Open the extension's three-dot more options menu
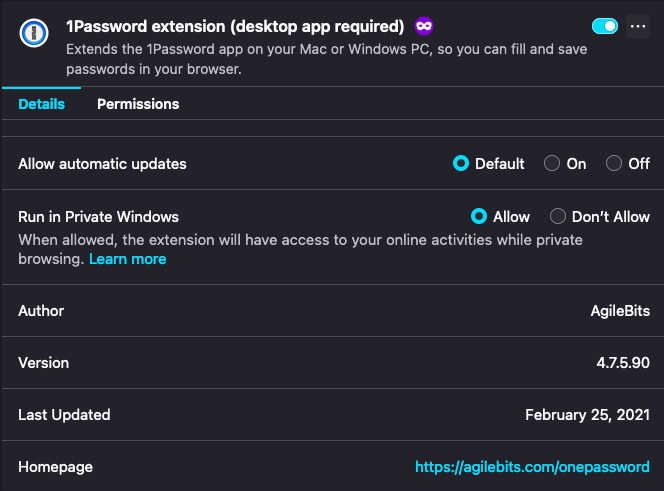The image size is (664, 491). pos(638,27)
